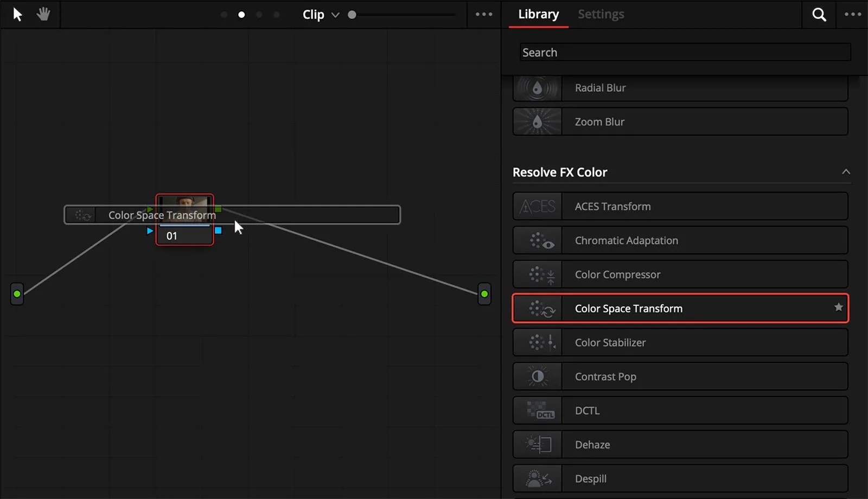
Task: Collapse the Resolve FX Color section
Action: tap(846, 172)
